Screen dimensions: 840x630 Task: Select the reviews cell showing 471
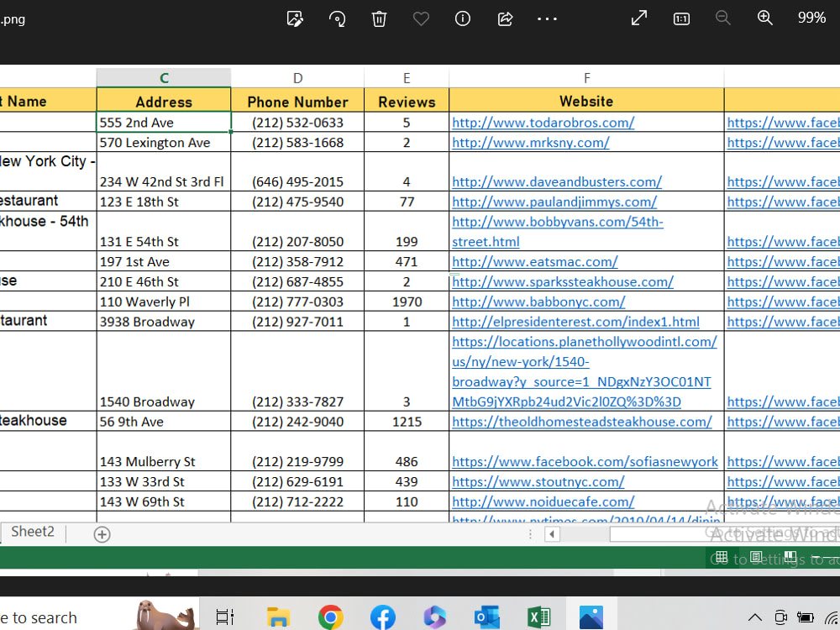(x=407, y=261)
